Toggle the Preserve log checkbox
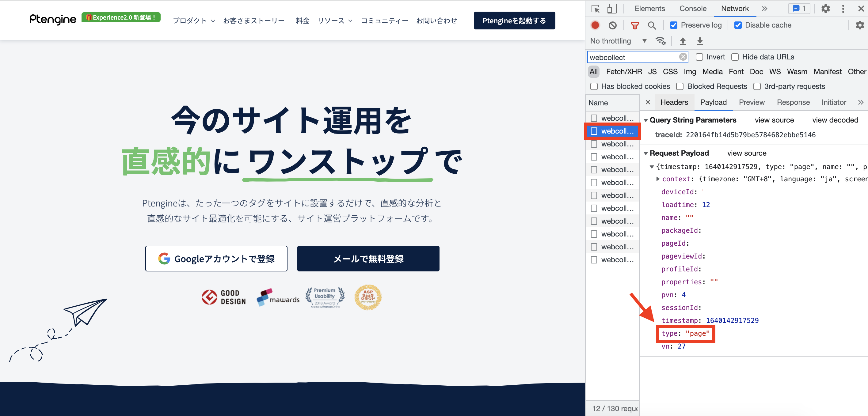868x416 pixels. 673,25
